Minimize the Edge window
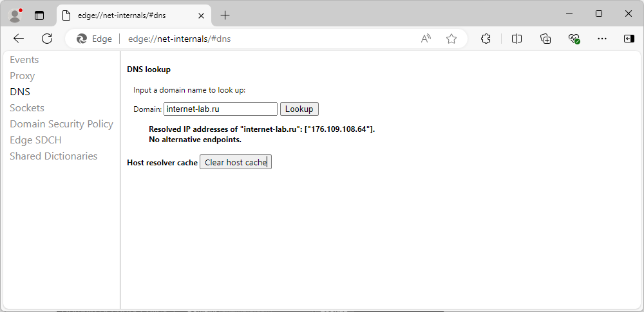This screenshot has height=312, width=644. coord(569,14)
